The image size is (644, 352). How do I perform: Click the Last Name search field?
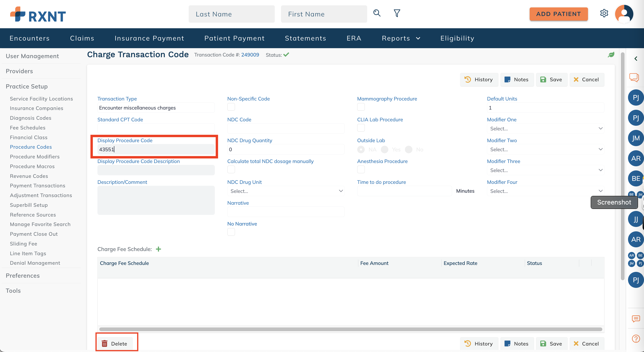(x=231, y=14)
